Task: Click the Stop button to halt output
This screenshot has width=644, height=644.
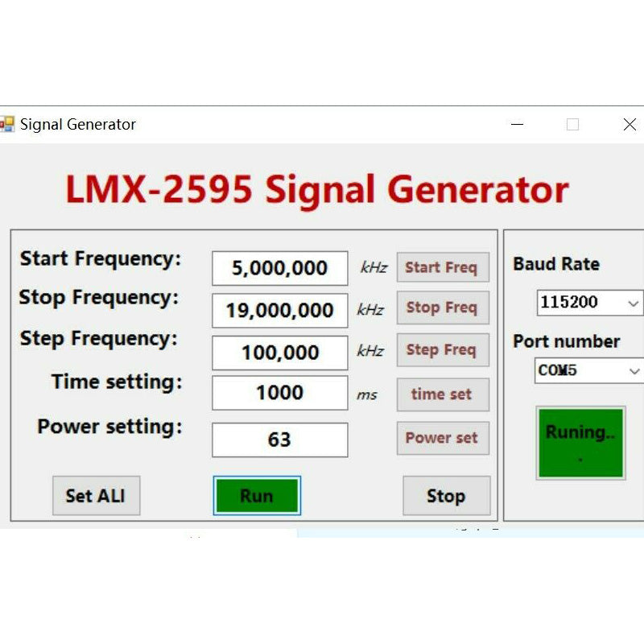Action: [446, 496]
